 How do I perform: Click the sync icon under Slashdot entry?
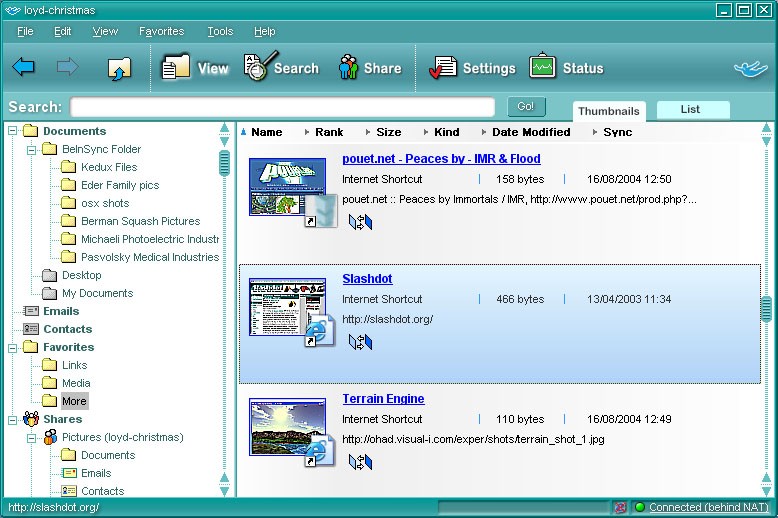pyautogui.click(x=360, y=342)
